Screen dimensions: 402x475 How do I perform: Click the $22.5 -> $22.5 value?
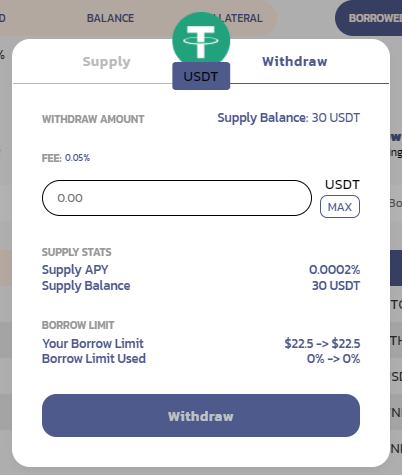(x=322, y=344)
